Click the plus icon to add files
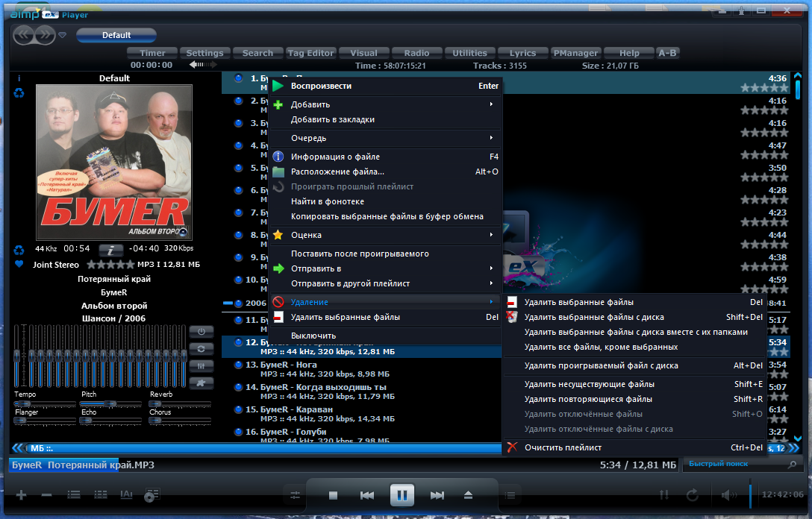The height and width of the screenshot is (519, 812). coord(21,495)
